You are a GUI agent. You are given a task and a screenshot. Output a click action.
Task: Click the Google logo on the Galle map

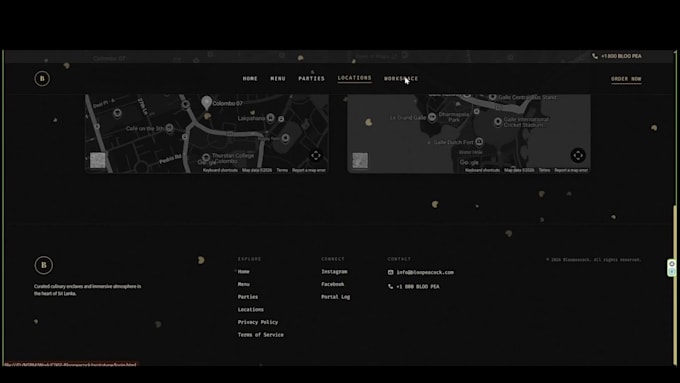click(469, 162)
